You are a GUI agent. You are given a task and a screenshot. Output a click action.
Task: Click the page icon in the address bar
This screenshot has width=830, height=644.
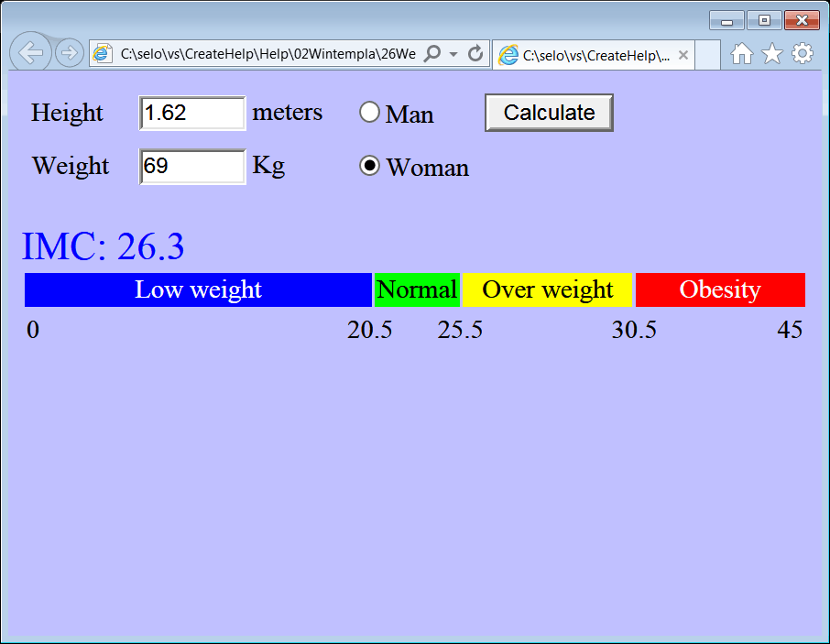coord(103,53)
